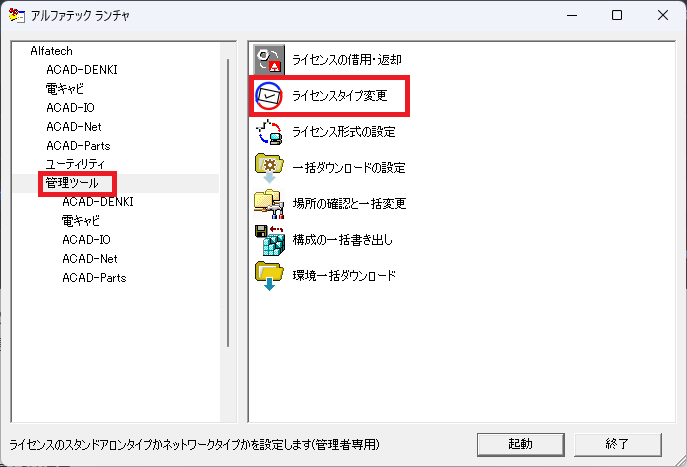Screen dimensions: 687x467
Task: Click the ライセンス形式の設定 icon
Action: coord(270,131)
